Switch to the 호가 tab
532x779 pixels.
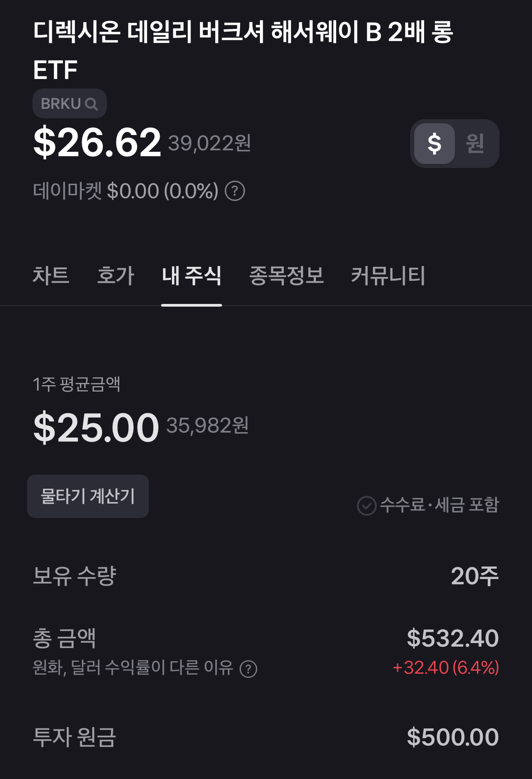tap(116, 275)
